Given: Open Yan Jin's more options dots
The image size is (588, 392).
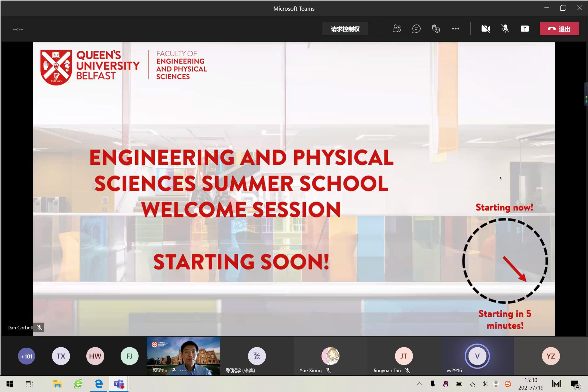Looking at the screenshot, I should click(x=183, y=370).
